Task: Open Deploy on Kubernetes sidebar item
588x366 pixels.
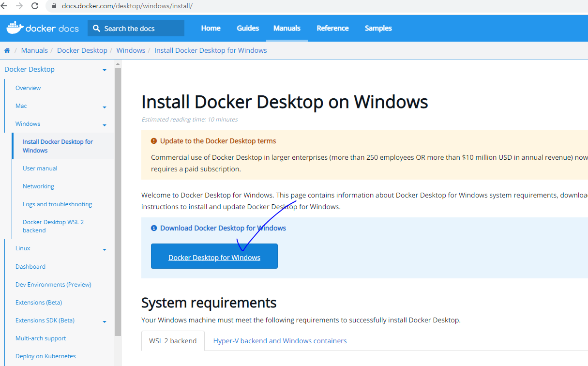Action: coord(45,356)
